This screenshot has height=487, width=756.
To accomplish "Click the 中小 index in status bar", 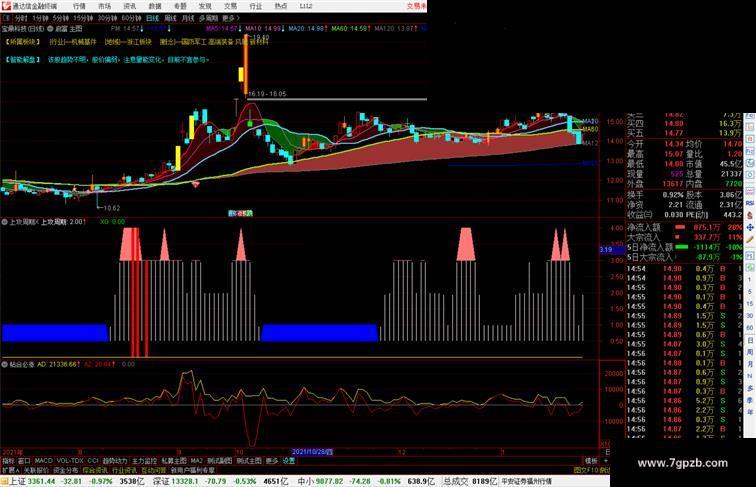I will click(x=305, y=481).
